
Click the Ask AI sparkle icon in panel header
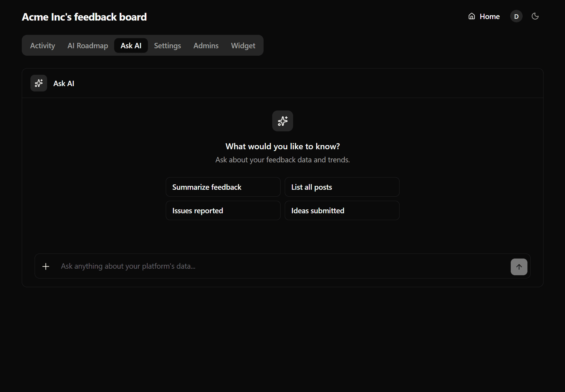[x=38, y=83]
